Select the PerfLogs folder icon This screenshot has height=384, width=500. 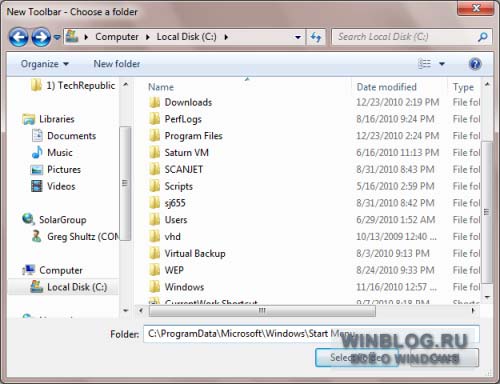[155, 119]
